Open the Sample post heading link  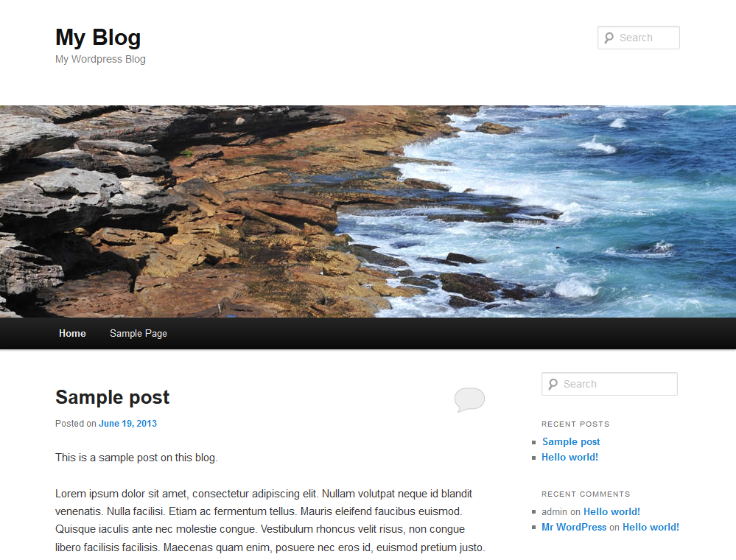112,397
